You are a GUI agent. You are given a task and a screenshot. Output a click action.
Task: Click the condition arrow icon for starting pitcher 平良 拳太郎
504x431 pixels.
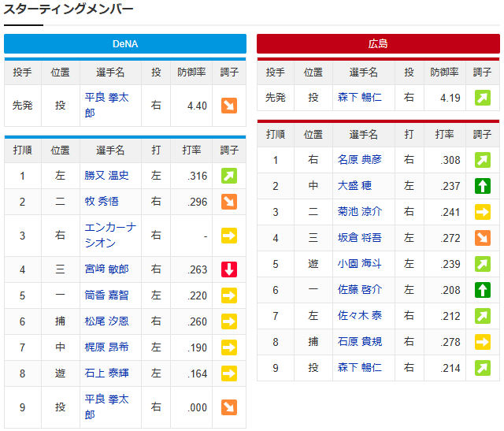229,106
